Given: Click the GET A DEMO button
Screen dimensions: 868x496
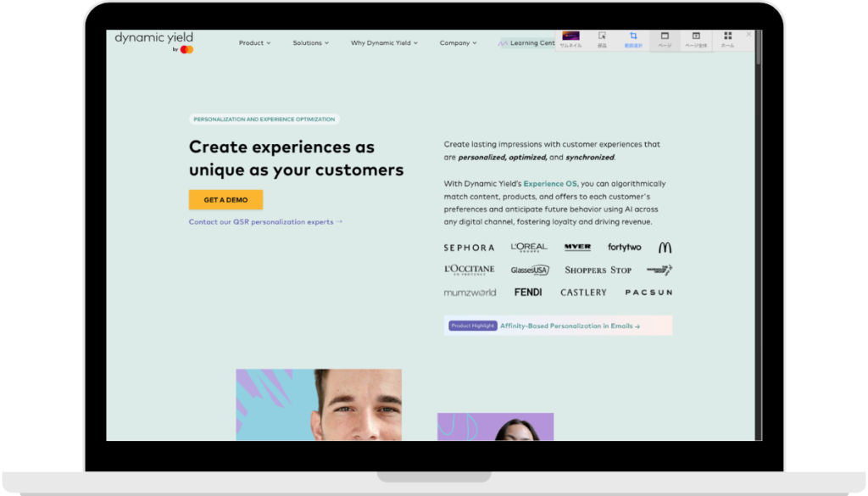Looking at the screenshot, I should 225,200.
